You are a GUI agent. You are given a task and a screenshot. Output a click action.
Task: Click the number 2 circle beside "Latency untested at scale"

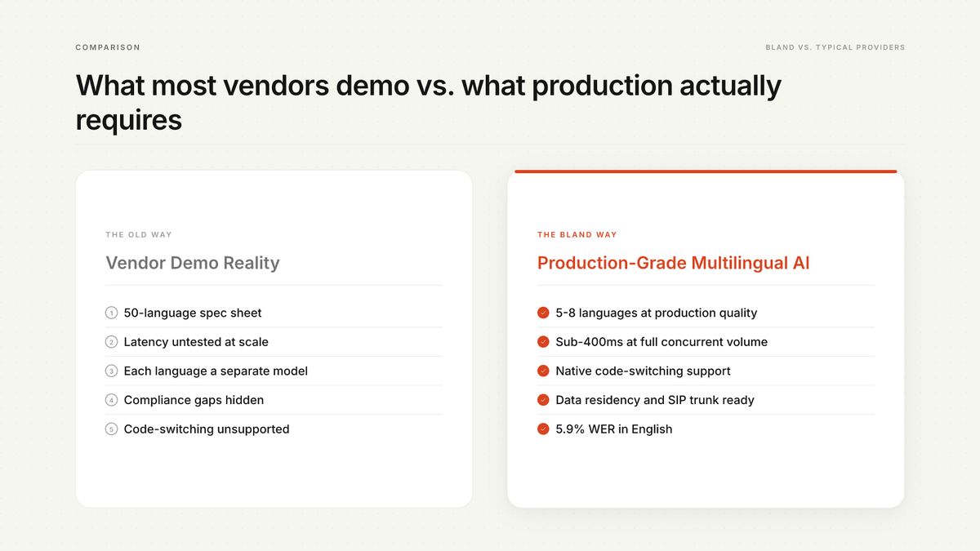pyautogui.click(x=112, y=342)
